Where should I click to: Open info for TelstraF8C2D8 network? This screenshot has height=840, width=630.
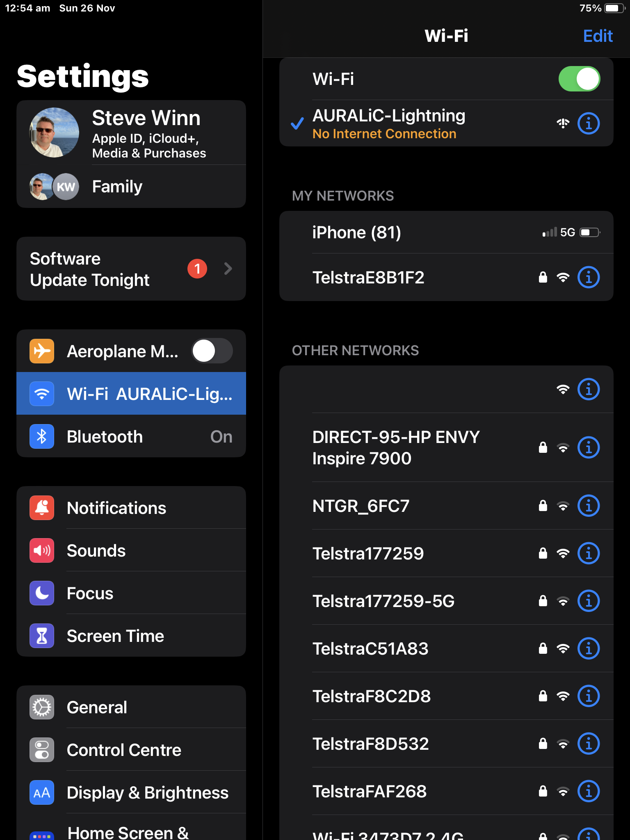(589, 696)
